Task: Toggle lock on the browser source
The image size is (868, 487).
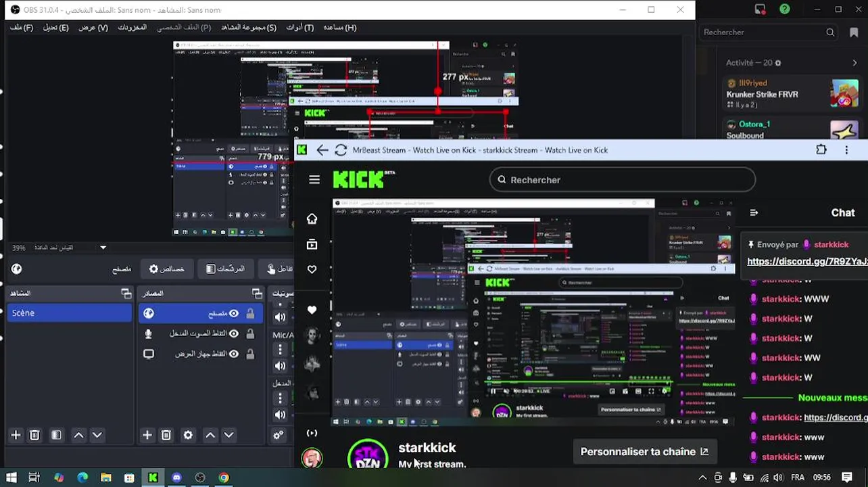Action: pyautogui.click(x=250, y=313)
